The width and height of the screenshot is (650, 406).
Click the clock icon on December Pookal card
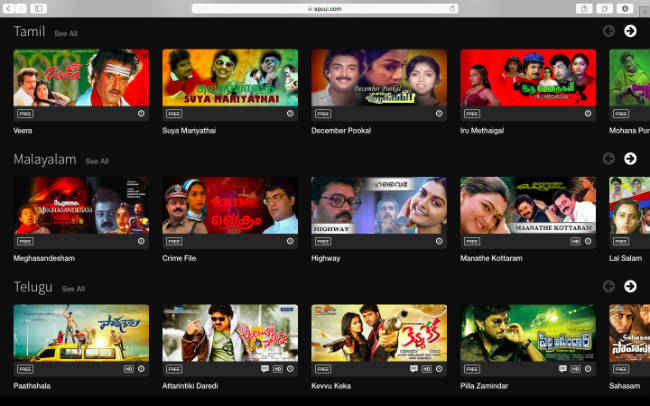pyautogui.click(x=439, y=113)
